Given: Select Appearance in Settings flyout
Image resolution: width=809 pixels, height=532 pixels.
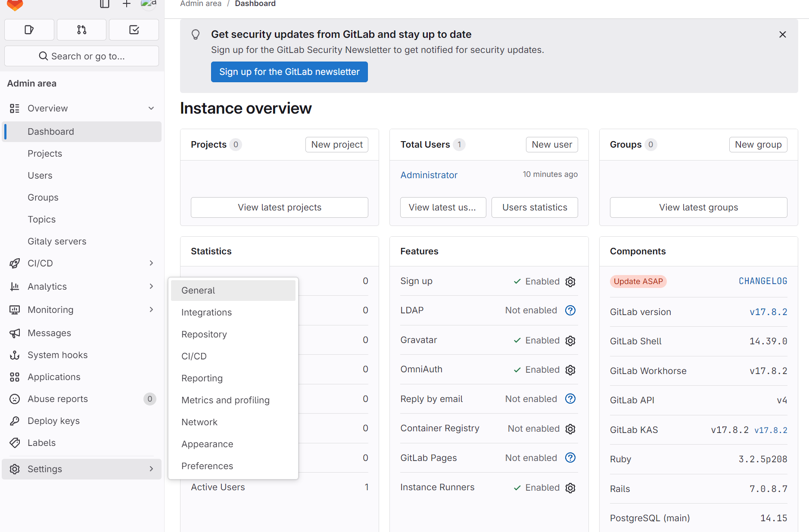Looking at the screenshot, I should tap(233, 444).
